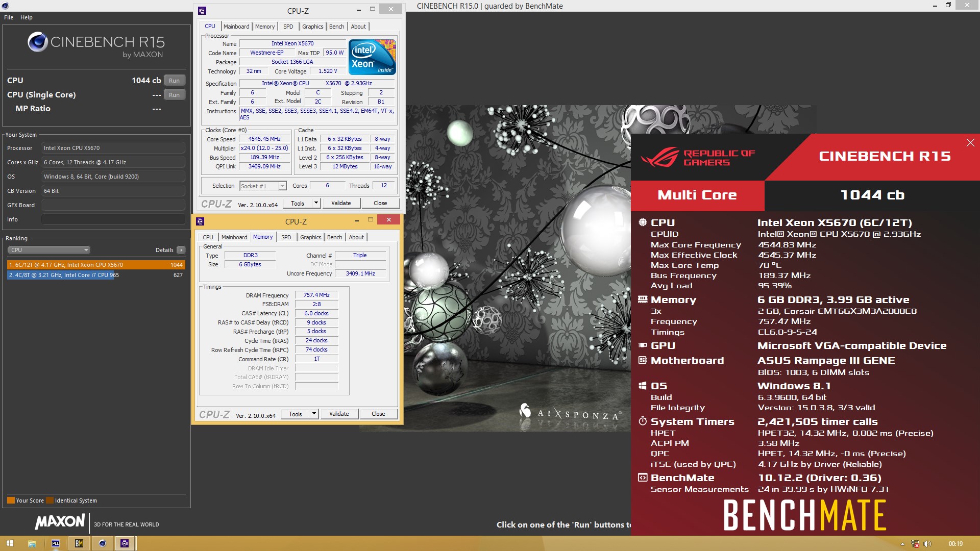The image size is (980, 551).
Task: Click the Close button in the upper CPU-Z window
Action: pos(380,203)
